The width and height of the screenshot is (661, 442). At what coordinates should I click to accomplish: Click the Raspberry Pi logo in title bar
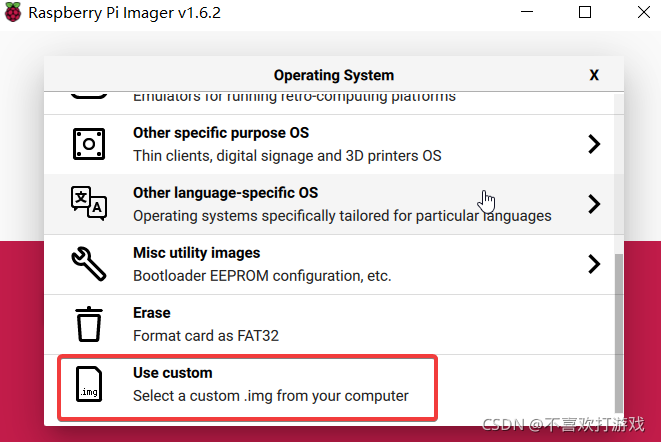tap(13, 12)
